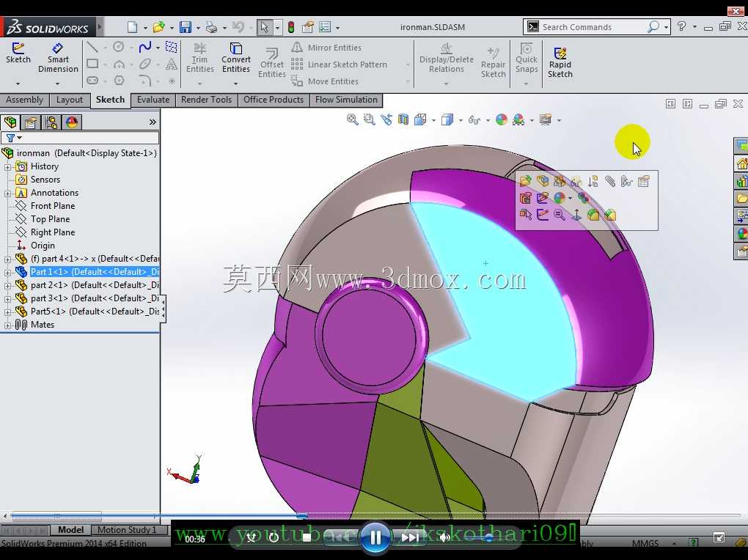748x560 pixels.
Task: Open the Display Style dropdown arrow
Action: click(461, 120)
